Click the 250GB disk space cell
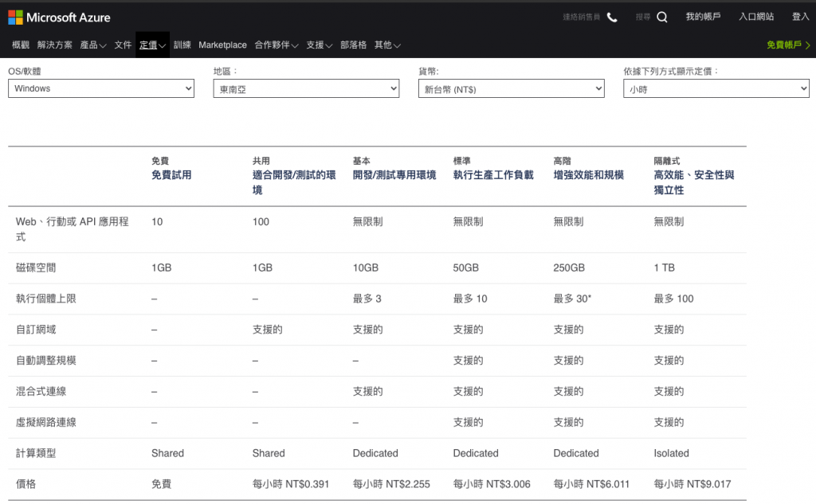Image resolution: width=816 pixels, height=504 pixels. [x=569, y=268]
